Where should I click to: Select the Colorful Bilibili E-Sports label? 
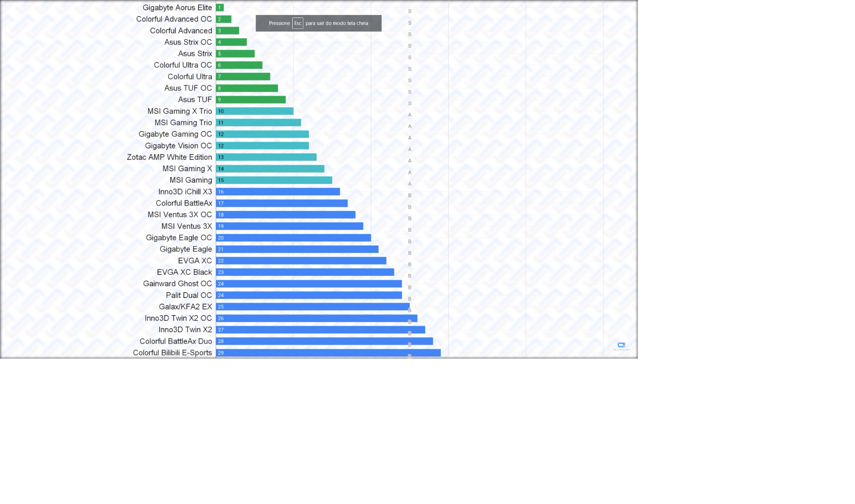pos(172,353)
